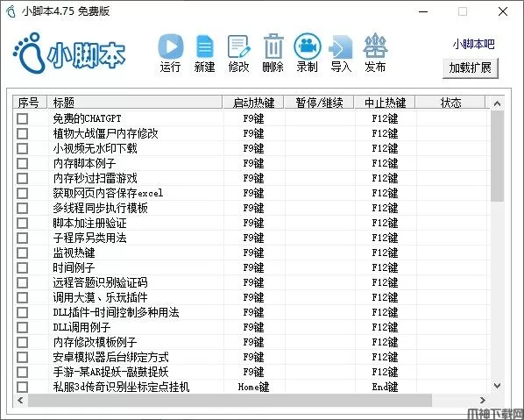The image size is (524, 420).
Task: Tick checkbox for 远程答题识别验证码
Action: click(23, 283)
